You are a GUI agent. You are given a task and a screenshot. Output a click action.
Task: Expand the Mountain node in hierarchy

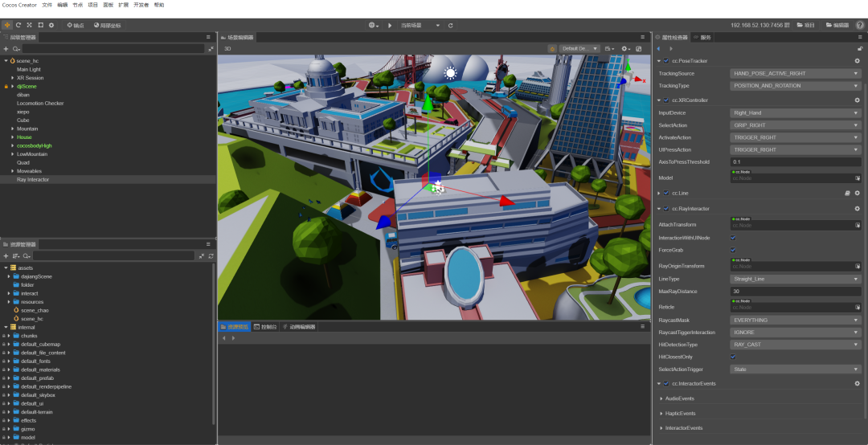click(x=12, y=129)
